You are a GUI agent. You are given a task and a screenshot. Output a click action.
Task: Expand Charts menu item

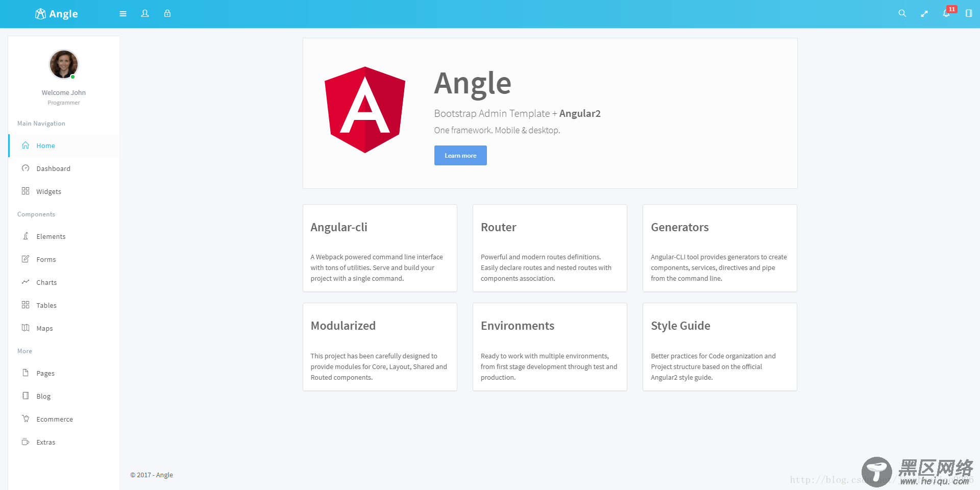pyautogui.click(x=64, y=282)
